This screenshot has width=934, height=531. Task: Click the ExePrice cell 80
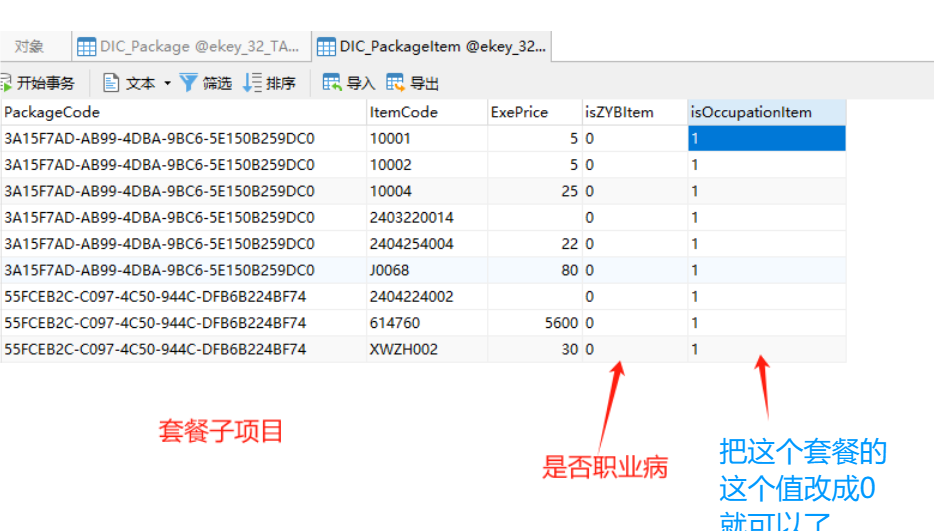[x=535, y=270]
